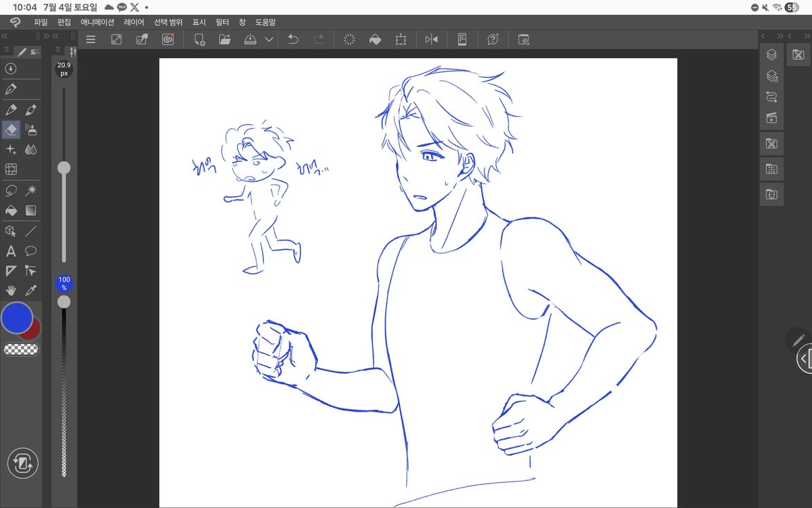This screenshot has width=812, height=508.
Task: Open the Layer palette stack icon
Action: (771, 55)
